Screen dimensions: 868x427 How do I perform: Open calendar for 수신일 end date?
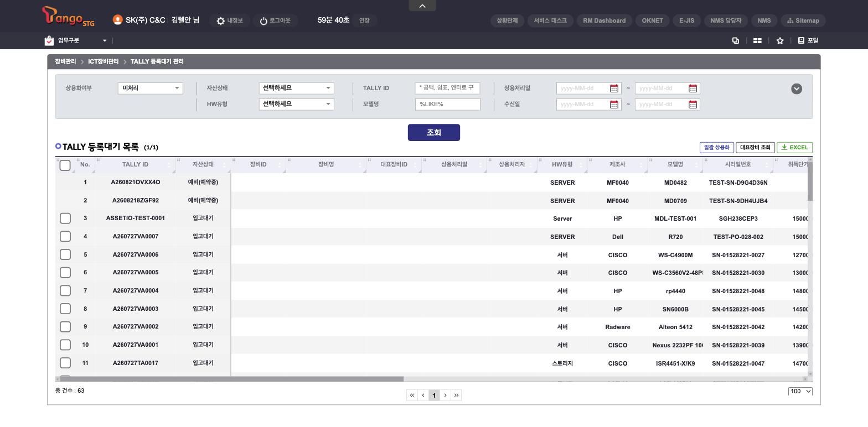(693, 105)
